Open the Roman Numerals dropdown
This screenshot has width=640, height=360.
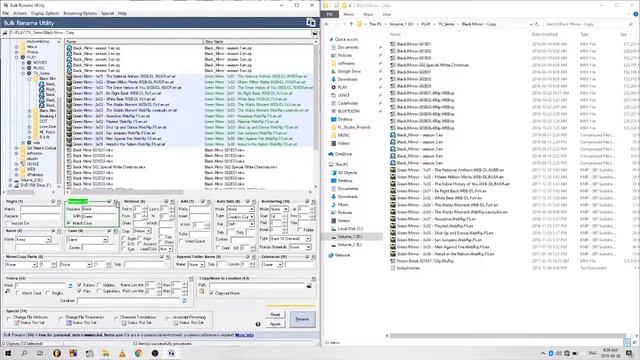(300, 247)
